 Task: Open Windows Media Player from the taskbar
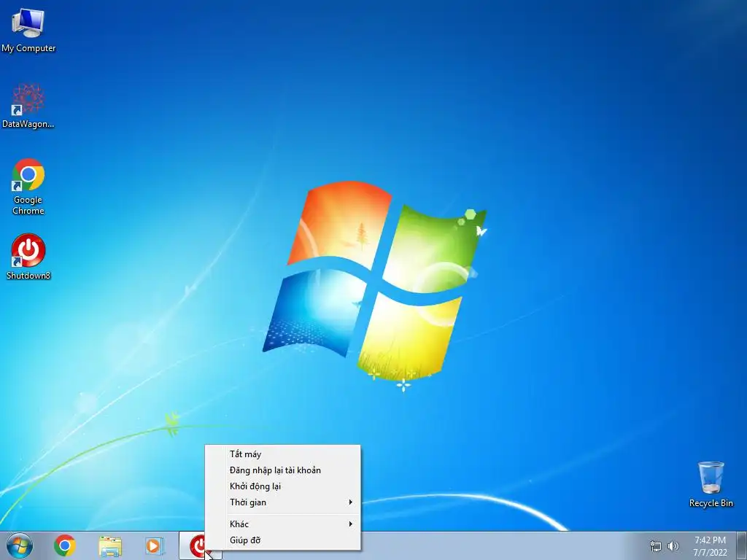click(x=155, y=545)
